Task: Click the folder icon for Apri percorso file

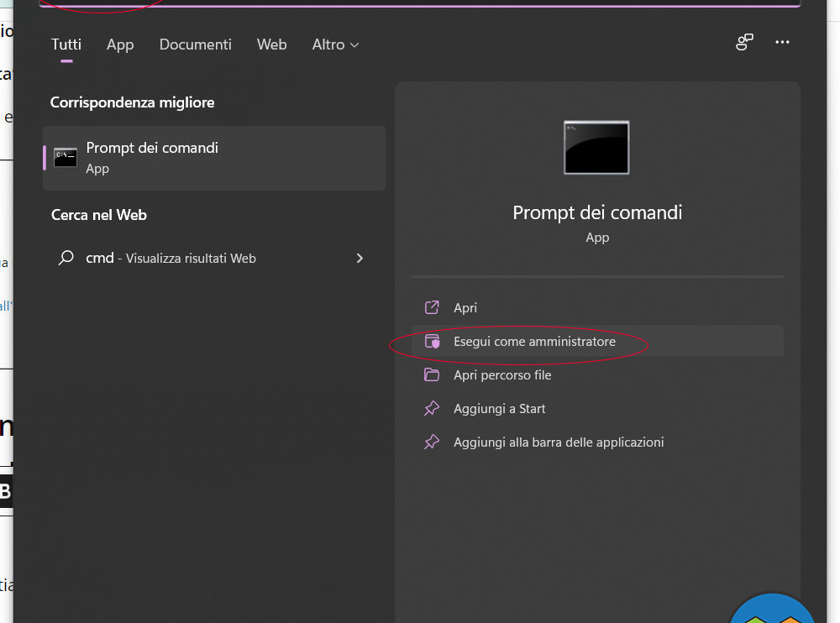Action: click(x=432, y=375)
